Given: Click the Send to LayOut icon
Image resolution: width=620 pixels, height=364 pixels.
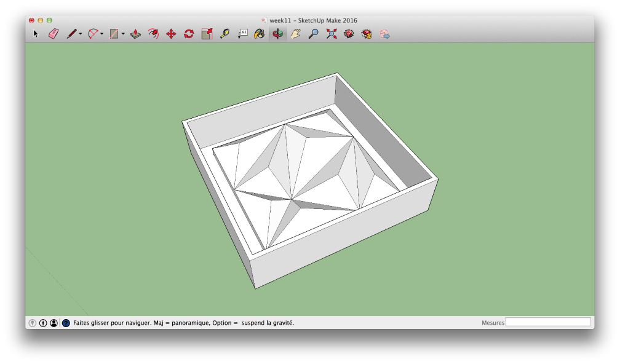Looking at the screenshot, I should 385,34.
